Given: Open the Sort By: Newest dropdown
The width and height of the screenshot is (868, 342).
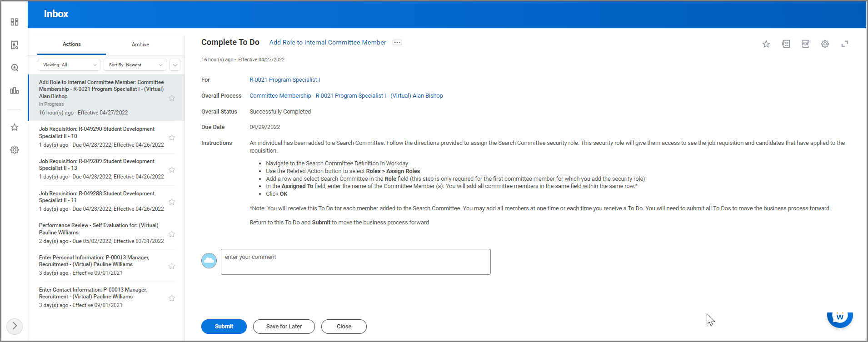Looking at the screenshot, I should coord(135,65).
